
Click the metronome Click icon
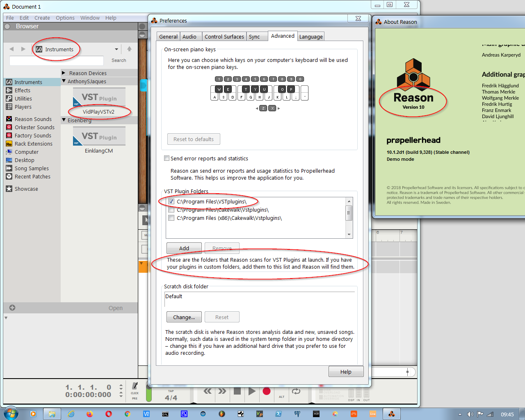[x=135, y=386]
